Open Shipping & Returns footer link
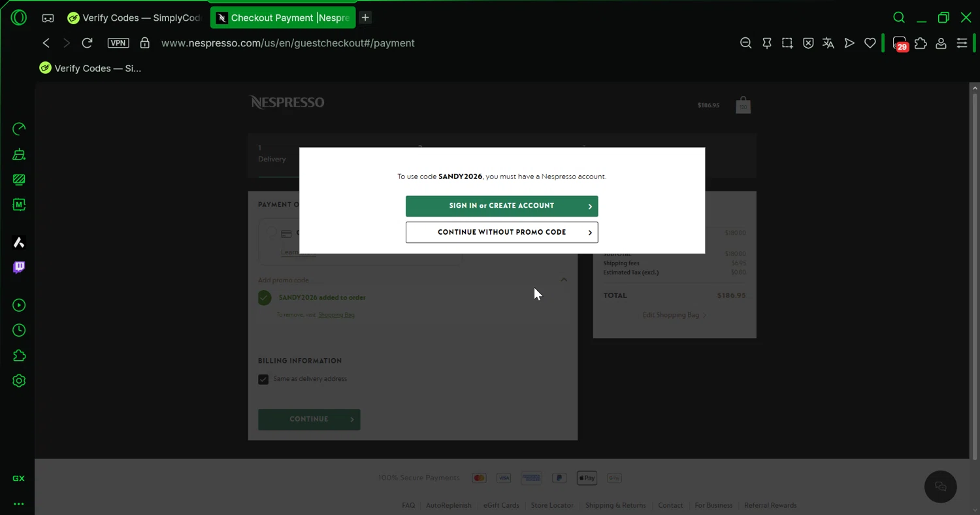The width and height of the screenshot is (980, 515). click(x=615, y=505)
